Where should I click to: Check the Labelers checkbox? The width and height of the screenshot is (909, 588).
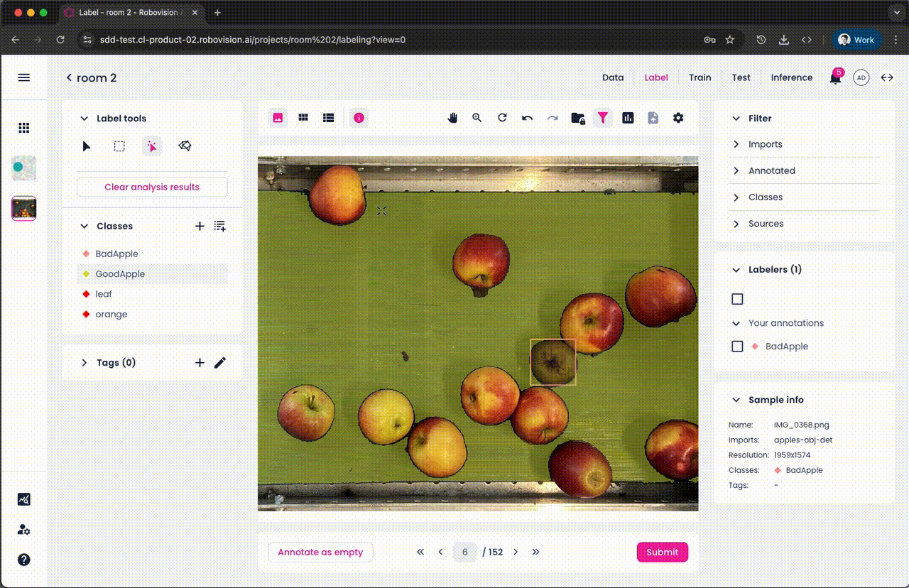pyautogui.click(x=737, y=299)
